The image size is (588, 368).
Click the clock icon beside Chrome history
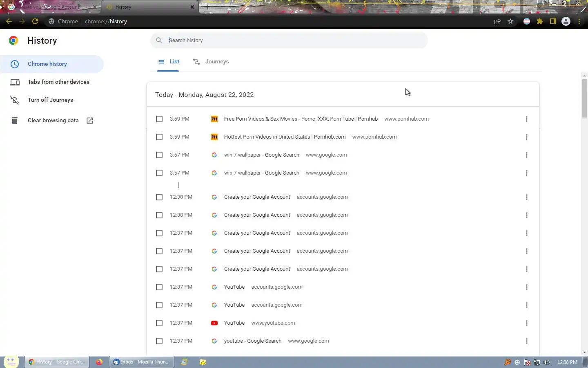(15, 64)
